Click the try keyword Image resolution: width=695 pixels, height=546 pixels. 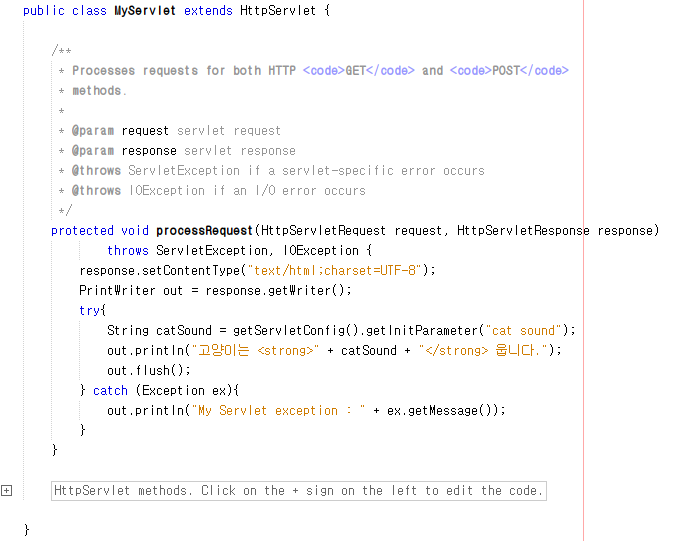pos(89,311)
